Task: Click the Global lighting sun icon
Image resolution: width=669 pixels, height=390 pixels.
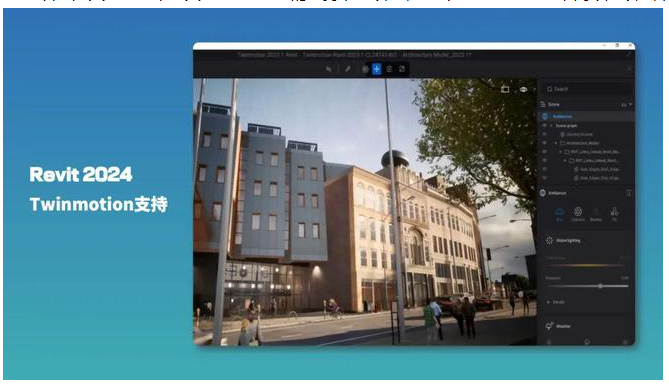Action: click(550, 241)
